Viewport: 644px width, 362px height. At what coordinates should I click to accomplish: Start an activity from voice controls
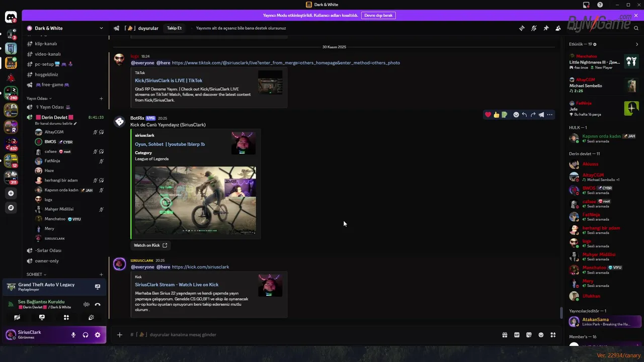coord(66,317)
